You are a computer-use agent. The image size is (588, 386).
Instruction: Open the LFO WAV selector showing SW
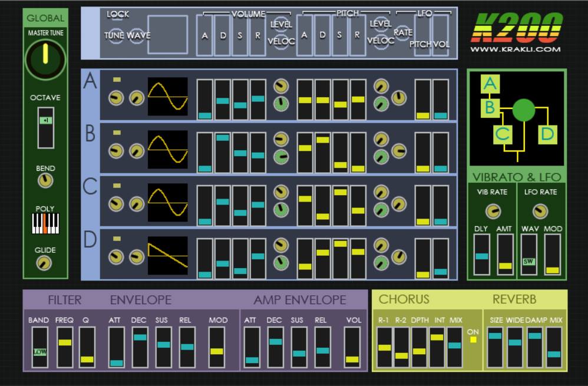point(528,255)
